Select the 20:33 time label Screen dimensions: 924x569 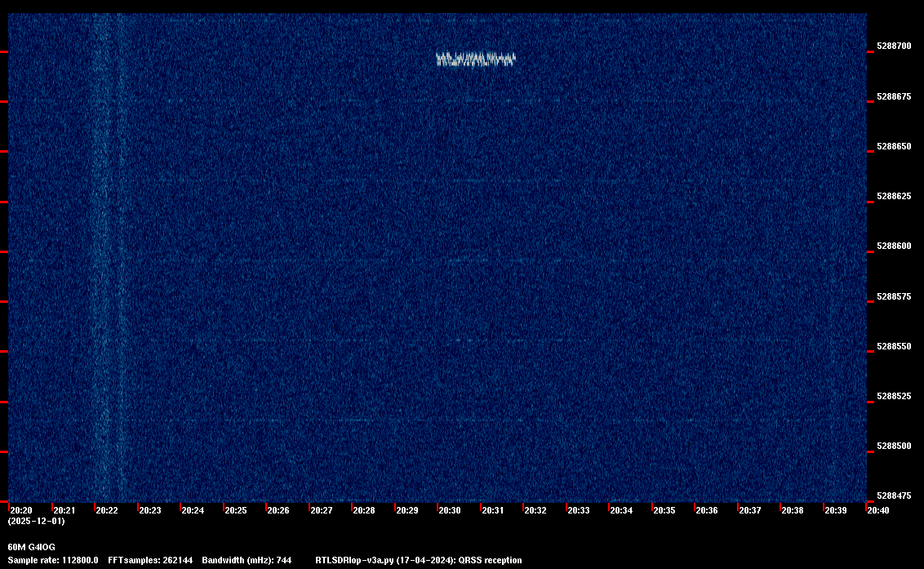point(578,510)
